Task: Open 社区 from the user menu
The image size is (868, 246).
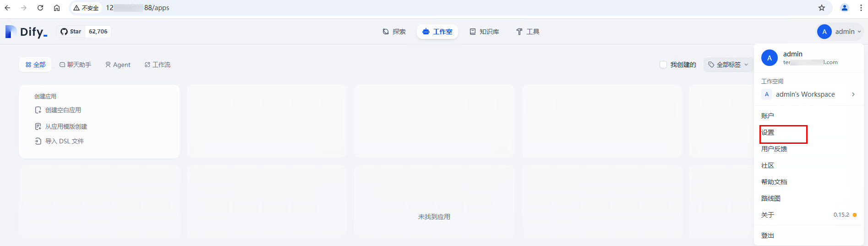Action: tap(808, 165)
